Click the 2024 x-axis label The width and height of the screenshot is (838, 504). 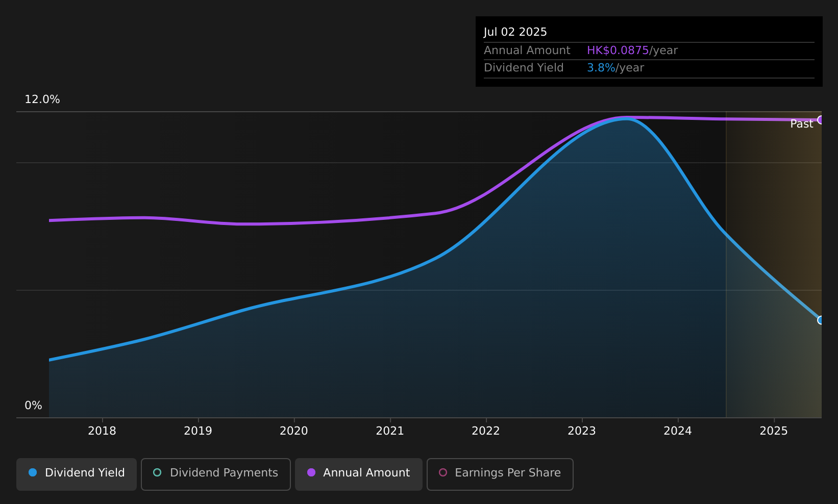pyautogui.click(x=678, y=431)
